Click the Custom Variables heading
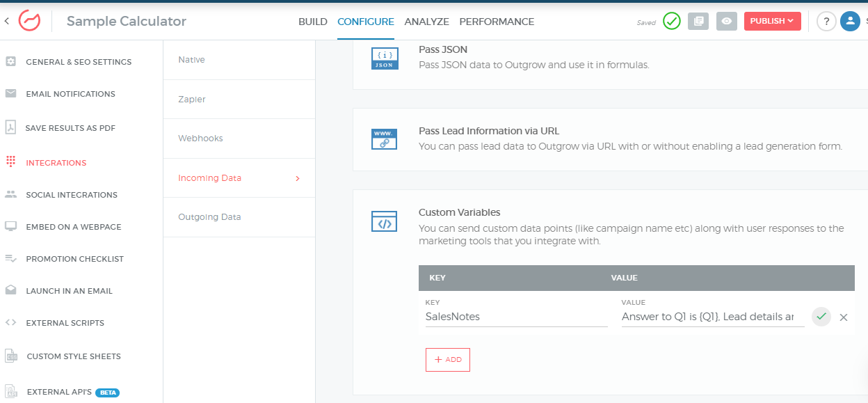 pyautogui.click(x=460, y=212)
